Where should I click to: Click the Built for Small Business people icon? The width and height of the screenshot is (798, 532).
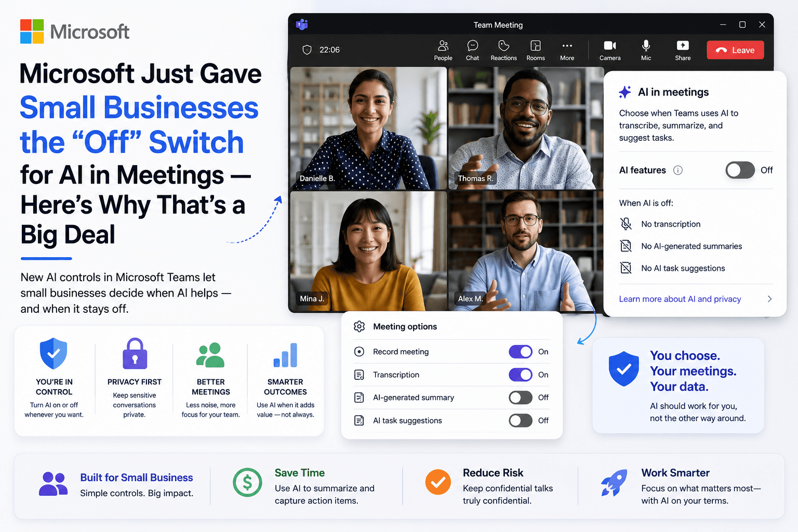click(x=53, y=484)
